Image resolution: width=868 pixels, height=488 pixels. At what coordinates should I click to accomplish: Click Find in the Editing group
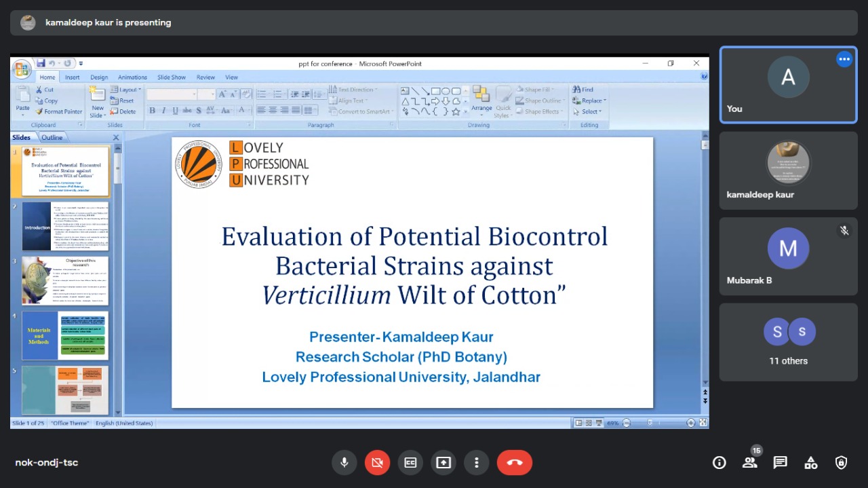(x=583, y=90)
